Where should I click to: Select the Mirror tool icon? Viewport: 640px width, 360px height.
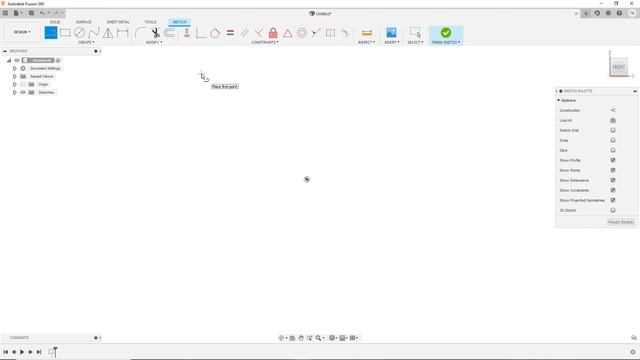click(108, 33)
